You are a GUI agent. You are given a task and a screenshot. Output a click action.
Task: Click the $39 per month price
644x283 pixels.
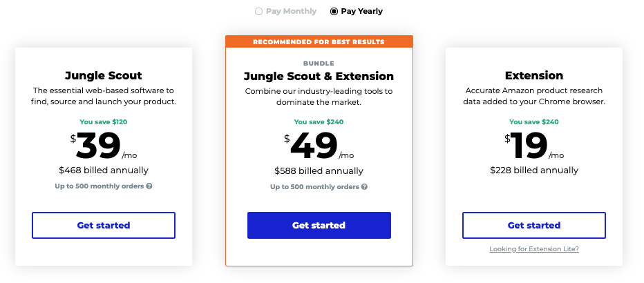[x=104, y=146]
